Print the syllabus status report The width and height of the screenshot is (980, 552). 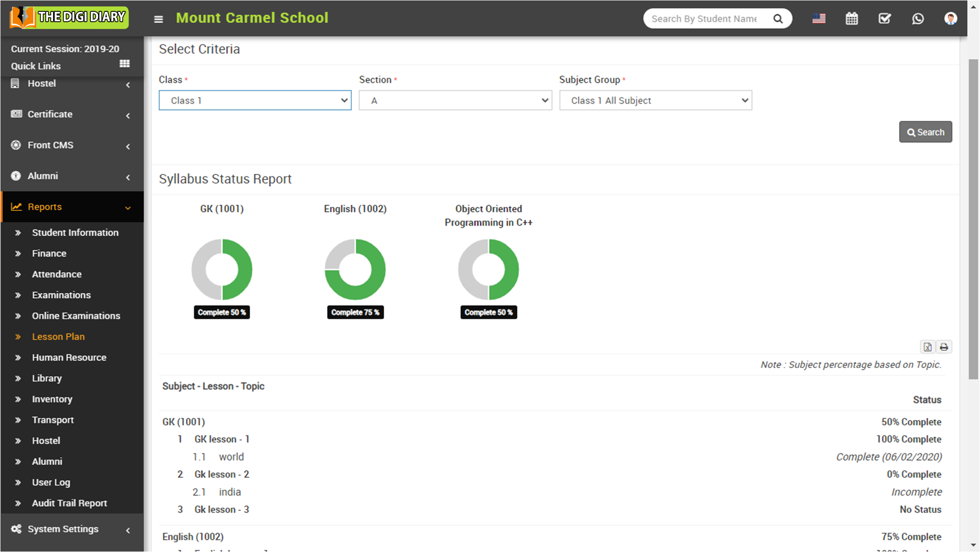[x=944, y=347]
